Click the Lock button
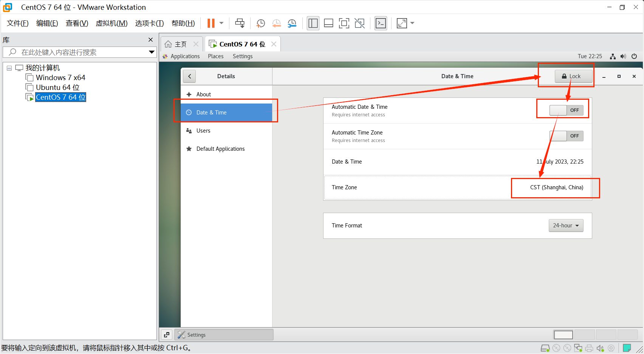 tap(574, 76)
